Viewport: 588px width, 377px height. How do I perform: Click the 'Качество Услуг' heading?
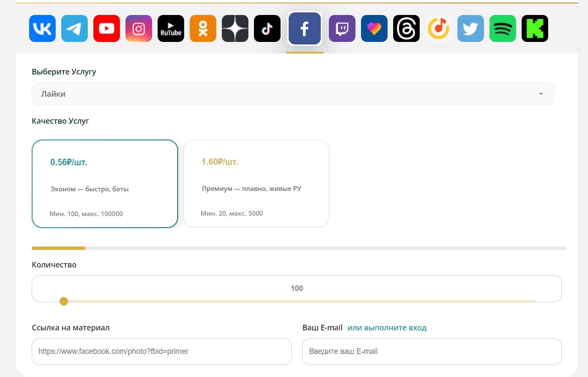60,121
